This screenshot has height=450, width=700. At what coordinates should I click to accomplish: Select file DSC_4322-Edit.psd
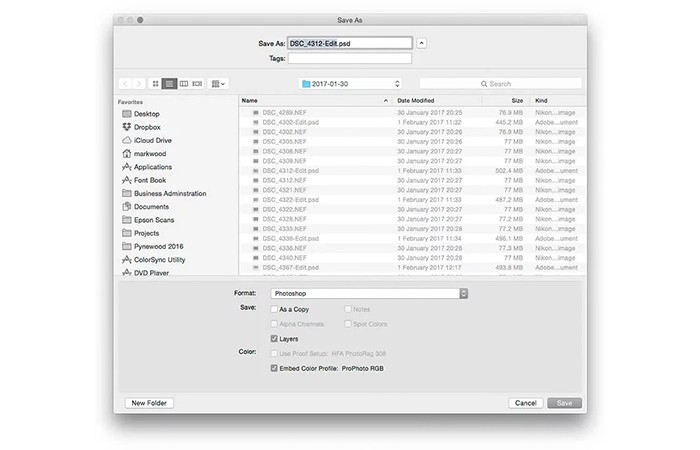413,200
